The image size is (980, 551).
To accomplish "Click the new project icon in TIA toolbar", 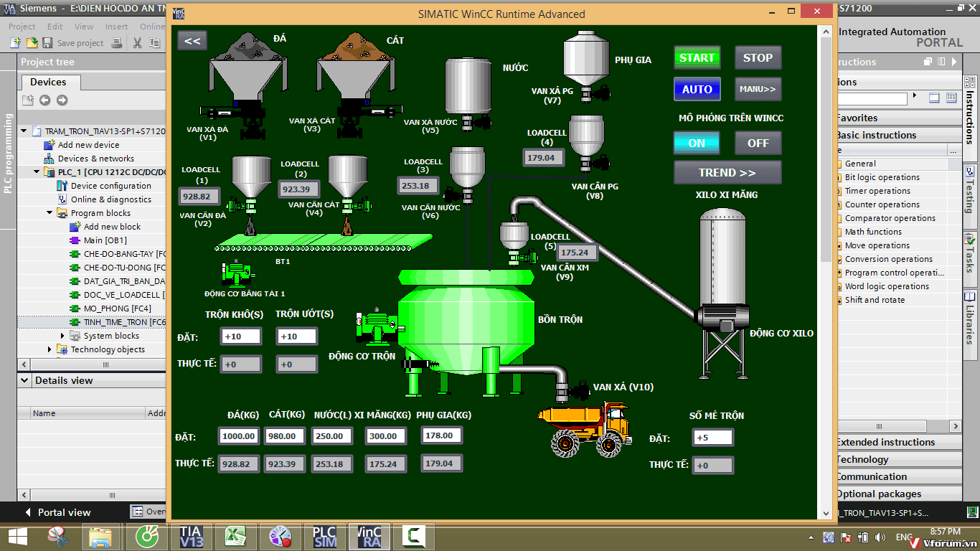I will [x=14, y=43].
